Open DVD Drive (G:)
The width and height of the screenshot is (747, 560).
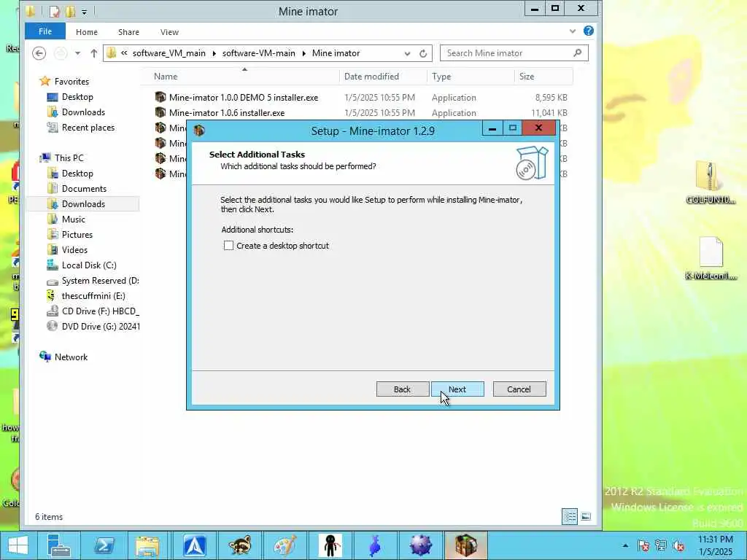click(x=101, y=326)
